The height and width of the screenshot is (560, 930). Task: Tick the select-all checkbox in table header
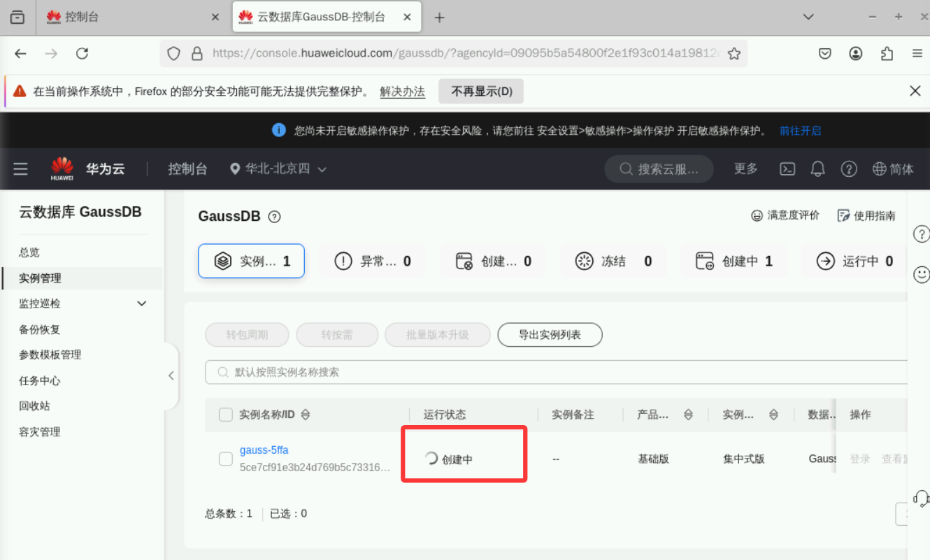(x=226, y=415)
